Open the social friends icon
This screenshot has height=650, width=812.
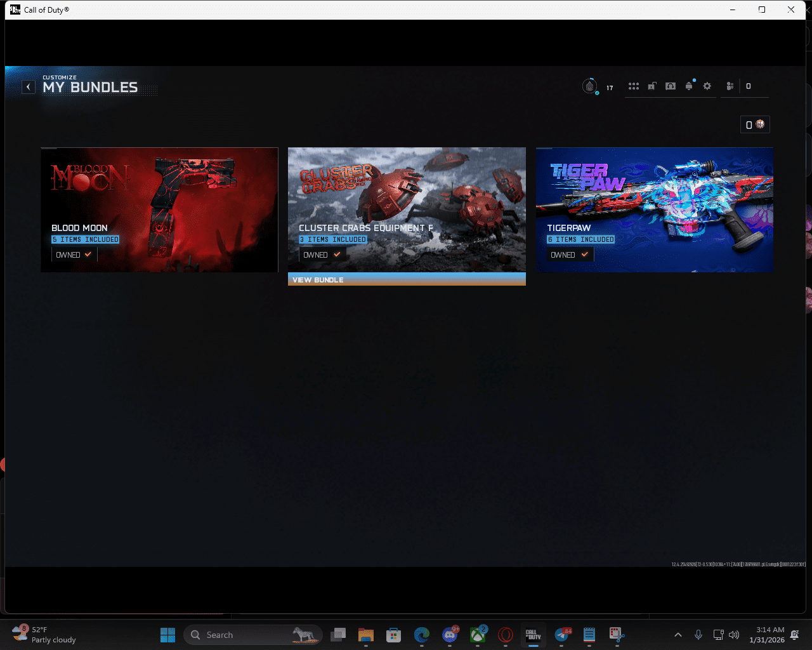pyautogui.click(x=730, y=86)
